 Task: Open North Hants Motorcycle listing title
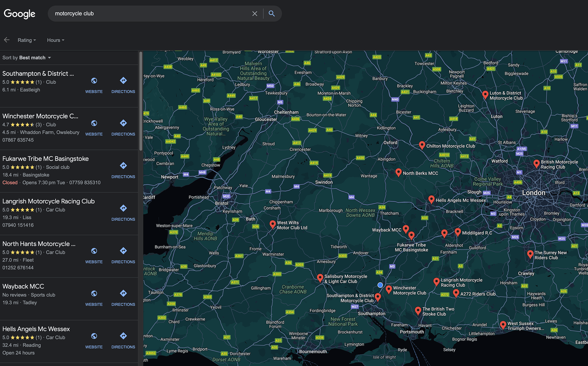pos(39,244)
